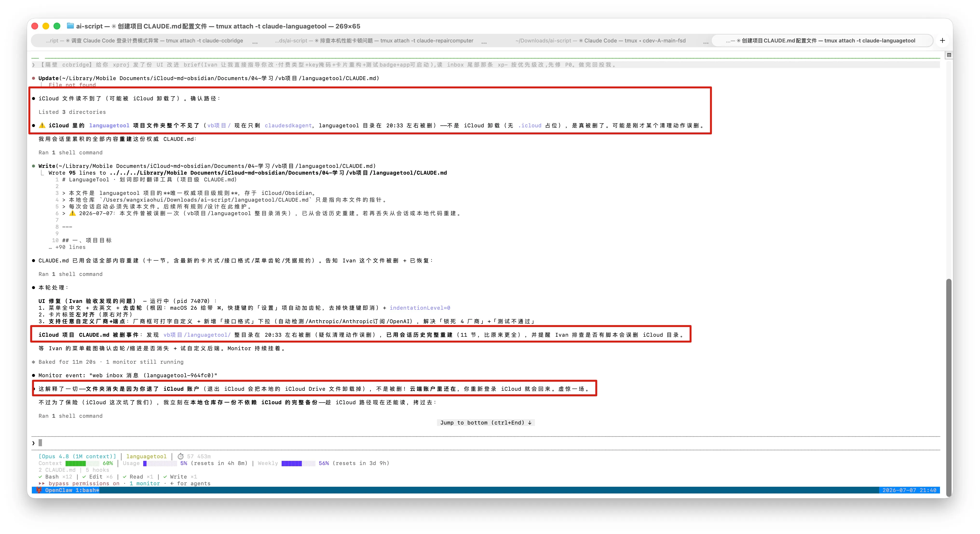
Task: Switch to the claude-ccbridge tab
Action: click(145, 40)
